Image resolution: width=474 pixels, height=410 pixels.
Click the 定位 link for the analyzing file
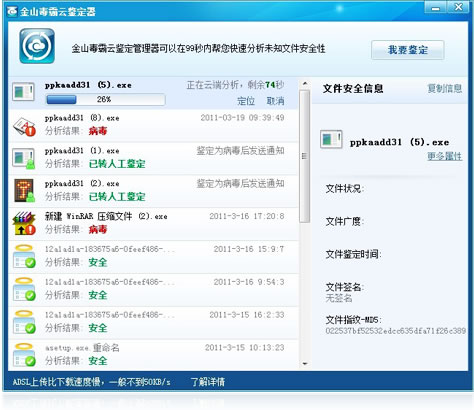(x=246, y=101)
